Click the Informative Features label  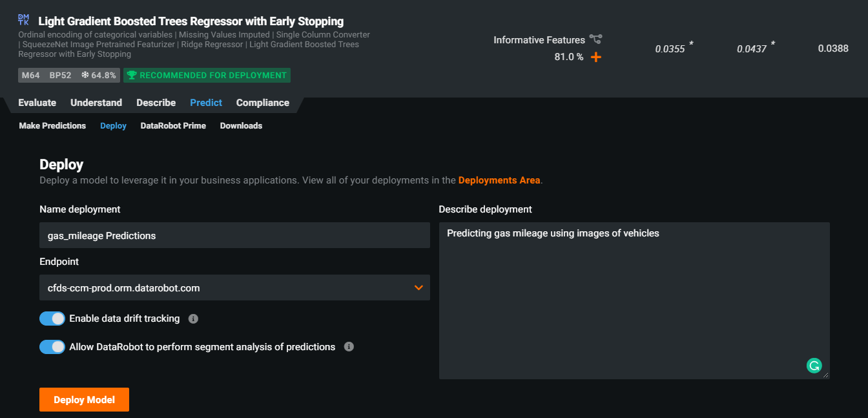pos(539,40)
